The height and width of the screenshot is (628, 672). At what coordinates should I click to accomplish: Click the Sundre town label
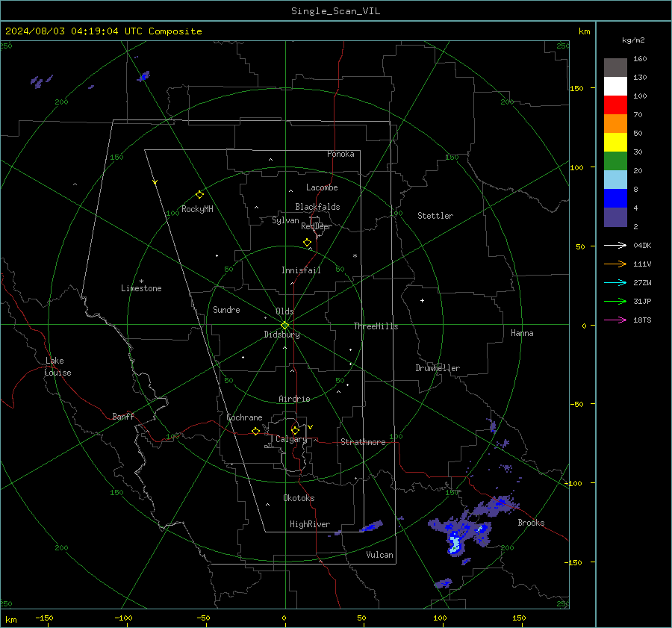pos(226,310)
